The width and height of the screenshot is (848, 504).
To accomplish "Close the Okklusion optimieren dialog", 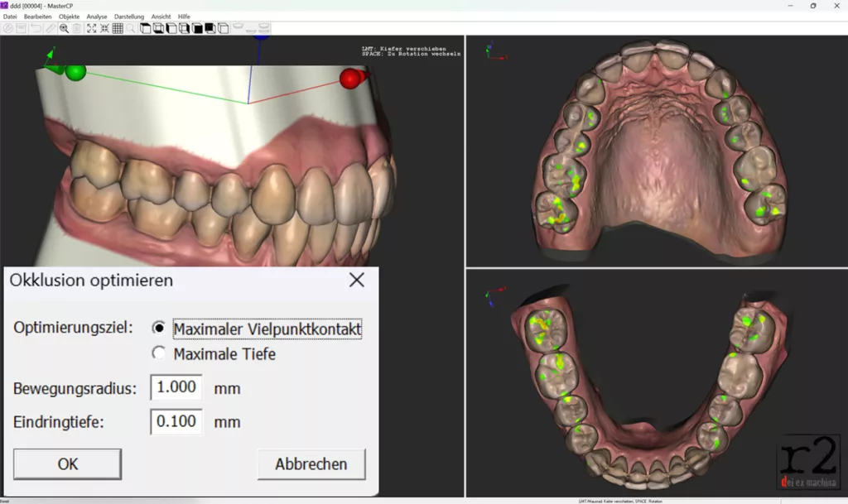I will [x=356, y=280].
